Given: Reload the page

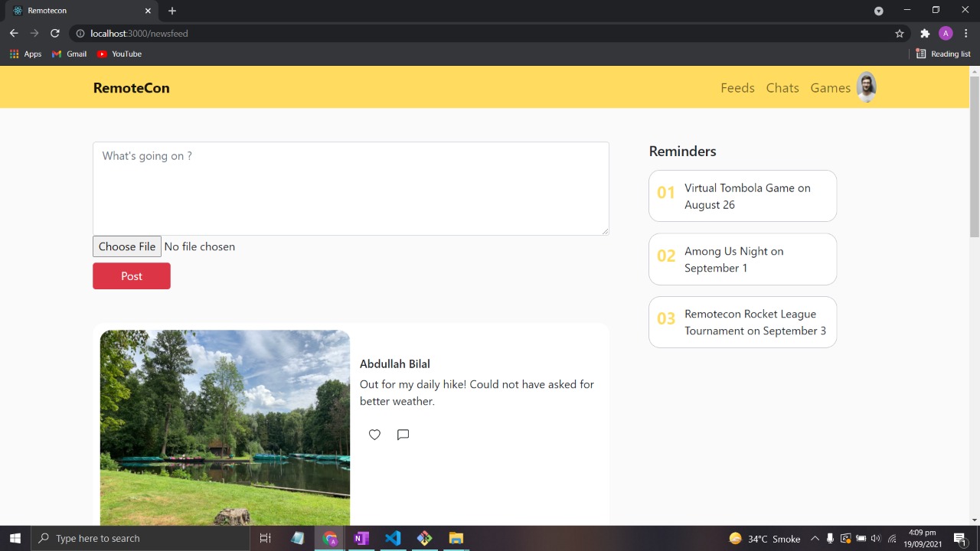Looking at the screenshot, I should coord(55,34).
